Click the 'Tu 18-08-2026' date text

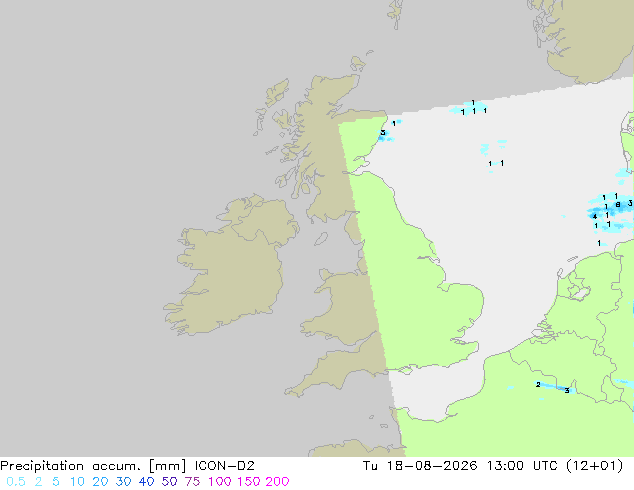[420, 466]
